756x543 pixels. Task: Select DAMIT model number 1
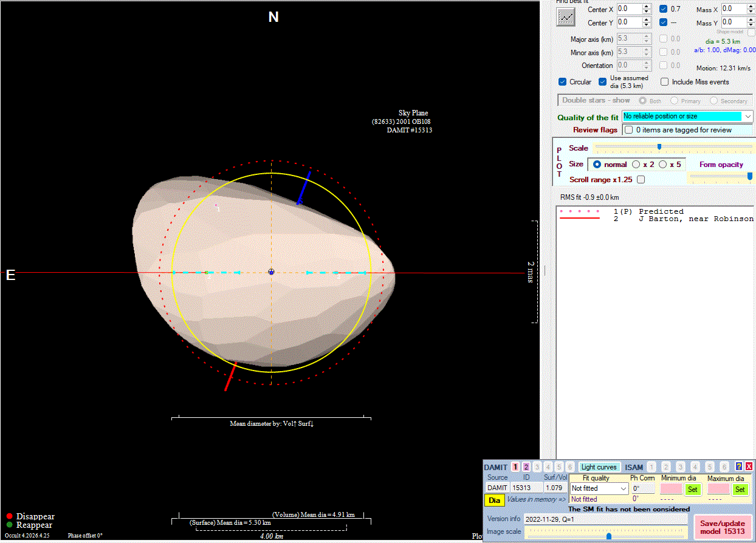click(515, 467)
